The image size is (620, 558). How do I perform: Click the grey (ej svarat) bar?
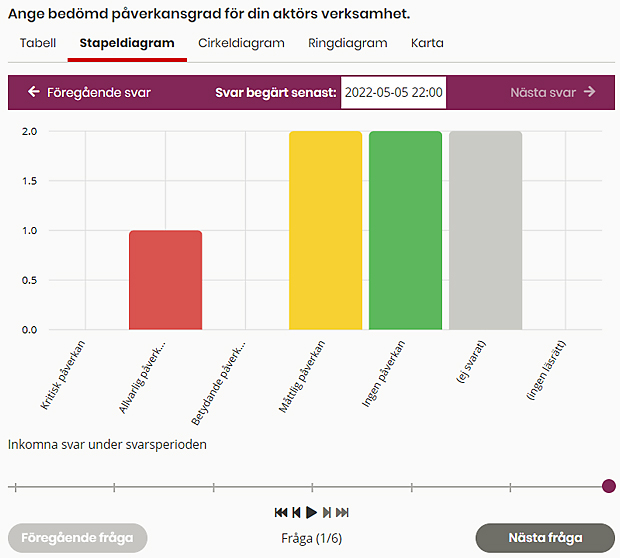pyautogui.click(x=485, y=230)
